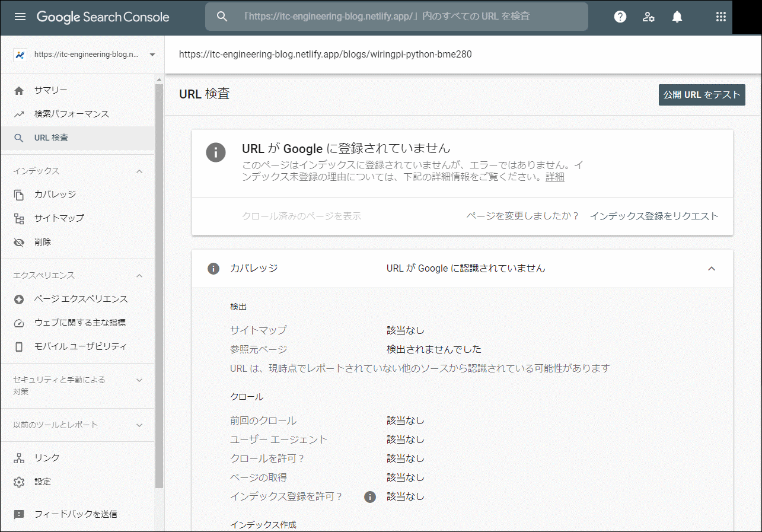Click 該当なし value for 前回のクロール
Viewport: 762px width, 532px height.
click(x=406, y=420)
